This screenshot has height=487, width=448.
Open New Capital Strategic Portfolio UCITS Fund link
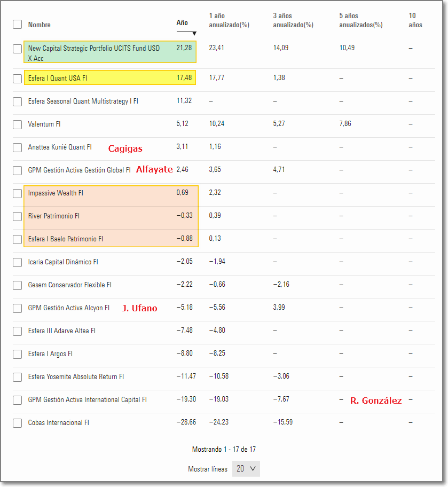(94, 53)
